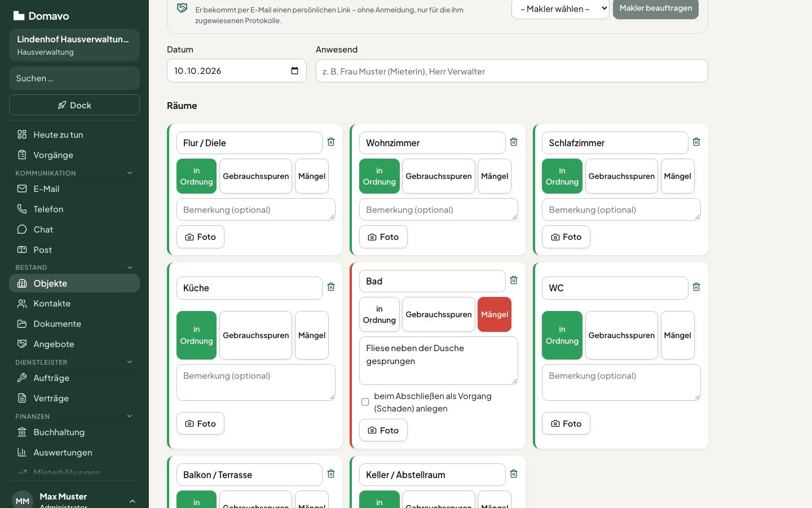Expand the Max Muster user menu
812x508 pixels.
74,500
